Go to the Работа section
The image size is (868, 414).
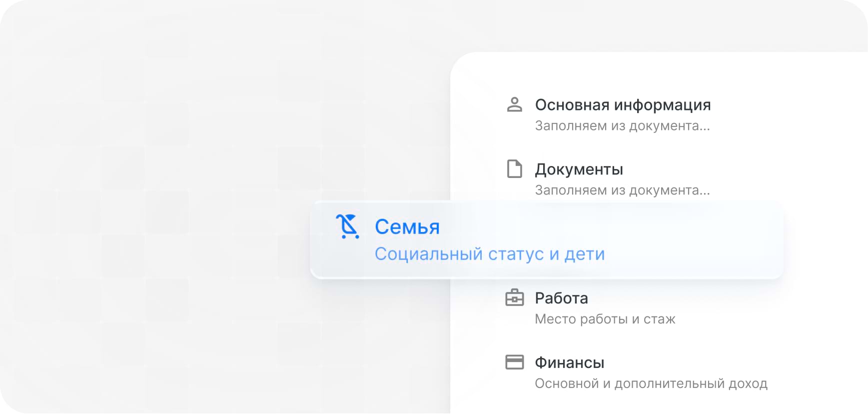point(561,298)
